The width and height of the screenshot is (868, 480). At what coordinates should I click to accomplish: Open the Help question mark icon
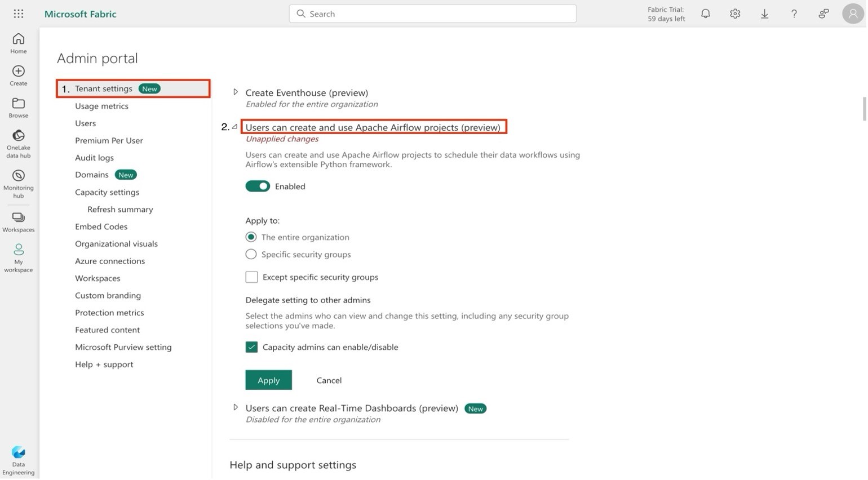[x=795, y=14]
